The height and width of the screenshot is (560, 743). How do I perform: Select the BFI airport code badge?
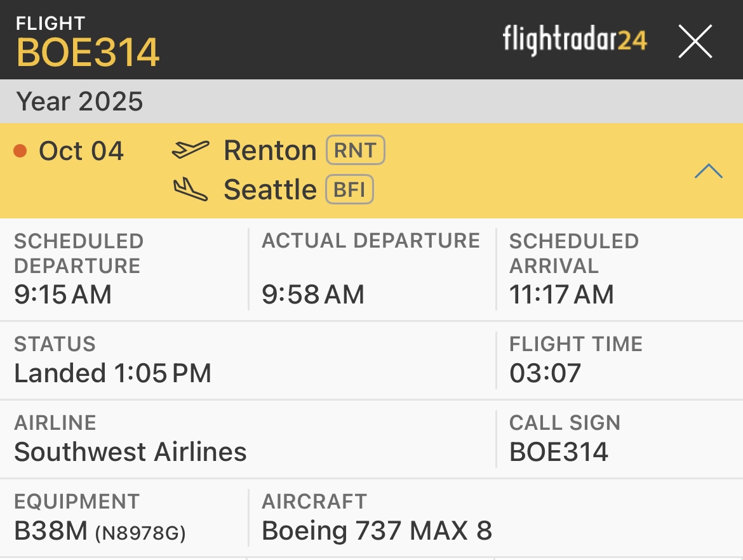click(x=349, y=190)
